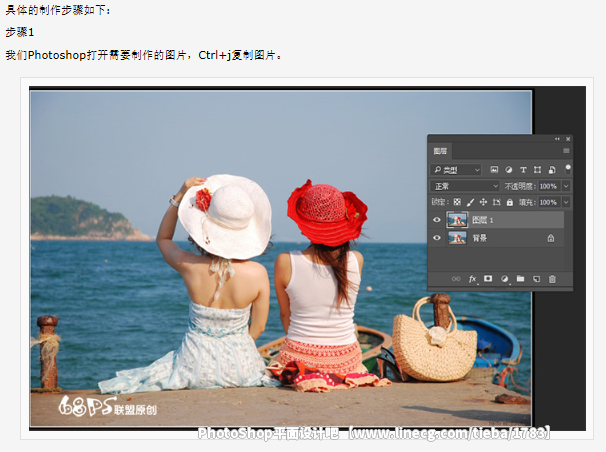The image size is (606, 452).
Task: Create a new layer icon
Action: pyautogui.click(x=536, y=279)
